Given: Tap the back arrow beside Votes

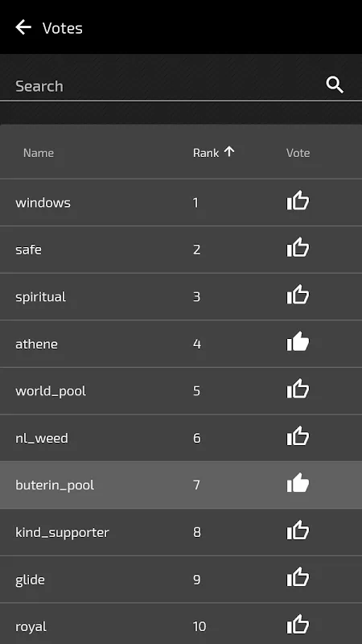Looking at the screenshot, I should point(23,27).
